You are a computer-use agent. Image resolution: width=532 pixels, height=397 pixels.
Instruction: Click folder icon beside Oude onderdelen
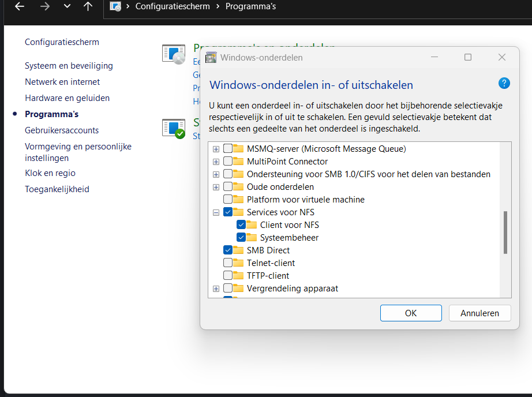(238, 186)
